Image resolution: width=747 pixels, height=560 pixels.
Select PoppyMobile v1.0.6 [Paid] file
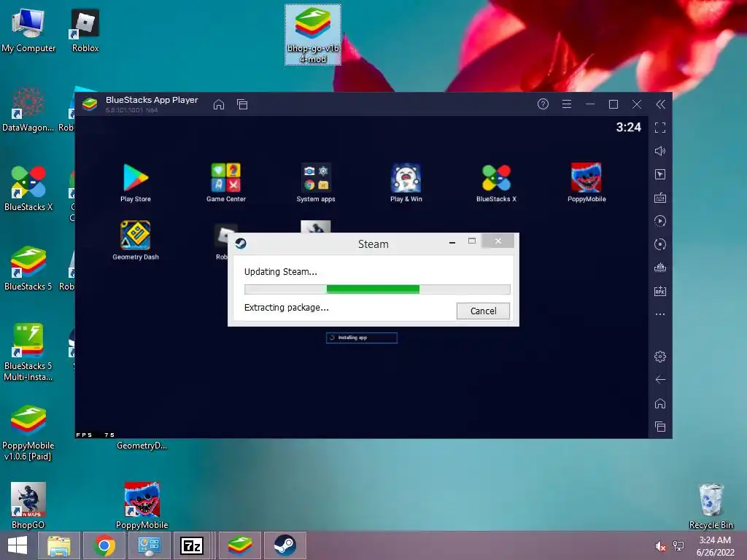[28, 432]
